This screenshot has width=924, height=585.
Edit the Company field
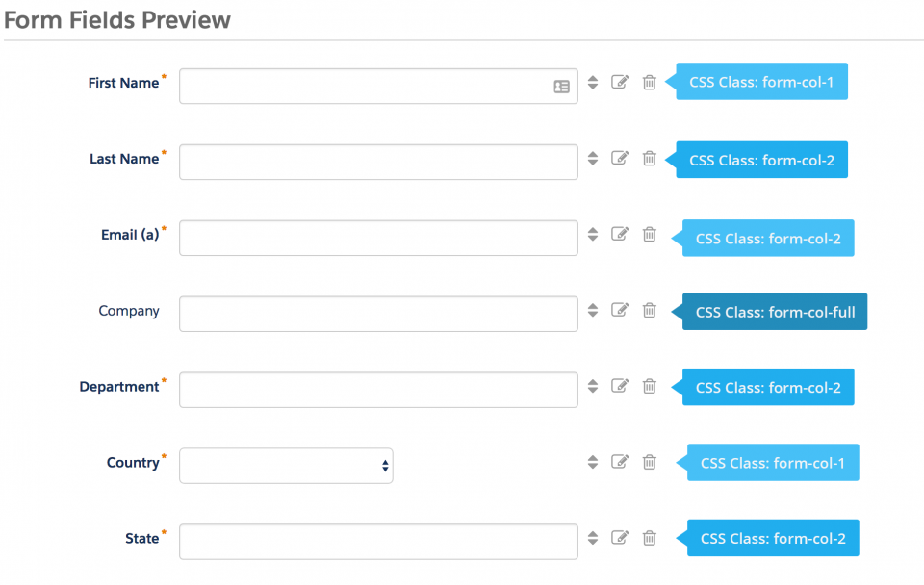(x=620, y=310)
